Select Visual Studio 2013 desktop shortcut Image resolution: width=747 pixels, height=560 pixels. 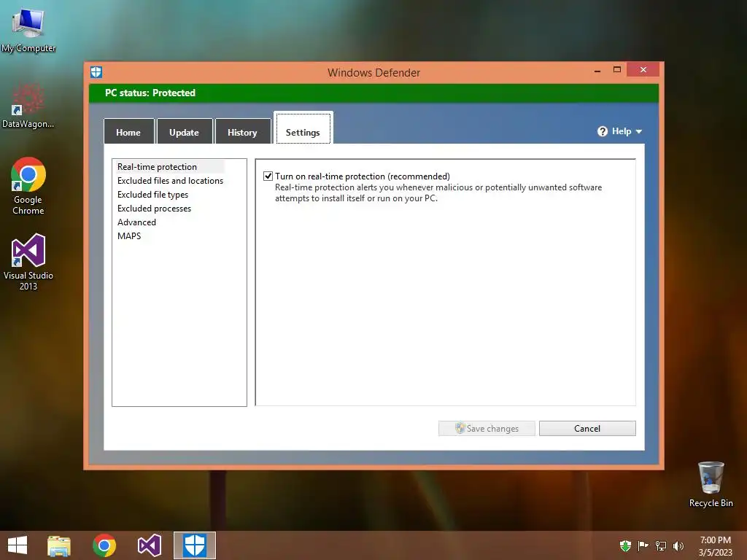pos(28,262)
